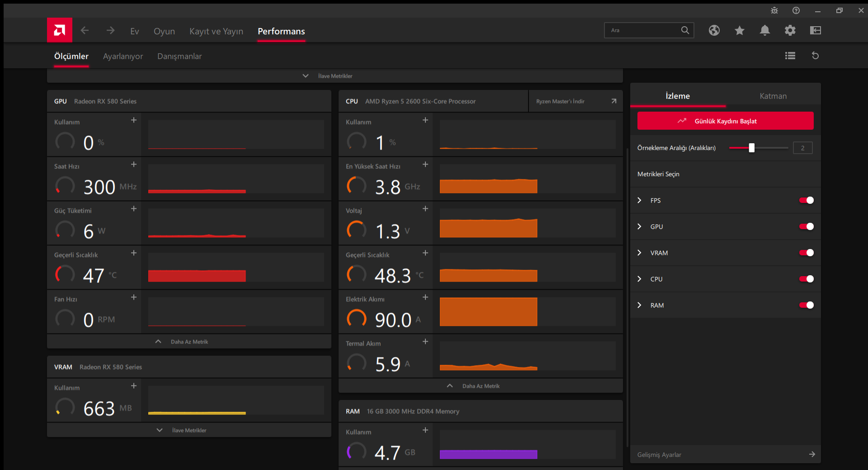868x470 pixels.
Task: Expand the FPS metrics row
Action: pyautogui.click(x=639, y=200)
